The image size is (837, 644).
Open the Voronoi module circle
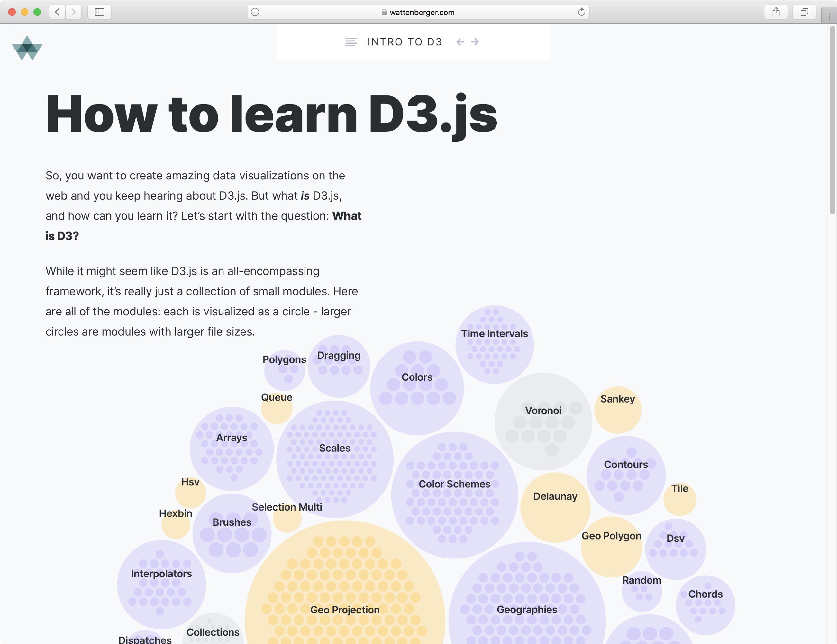(x=543, y=421)
